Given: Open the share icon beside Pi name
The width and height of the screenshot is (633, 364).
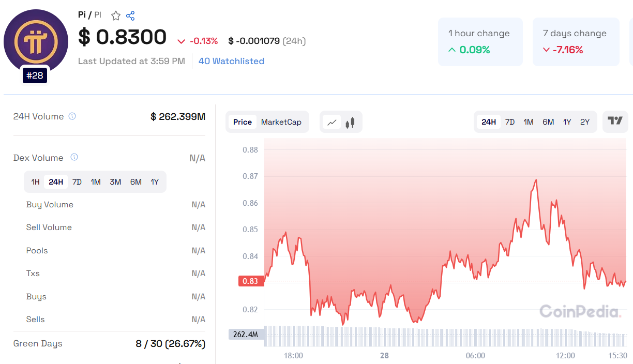Looking at the screenshot, I should (130, 16).
